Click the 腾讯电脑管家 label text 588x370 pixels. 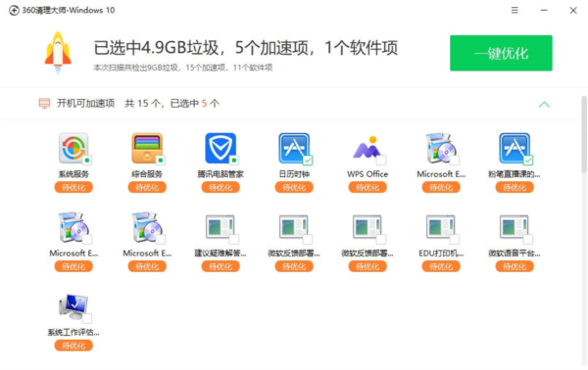click(220, 174)
